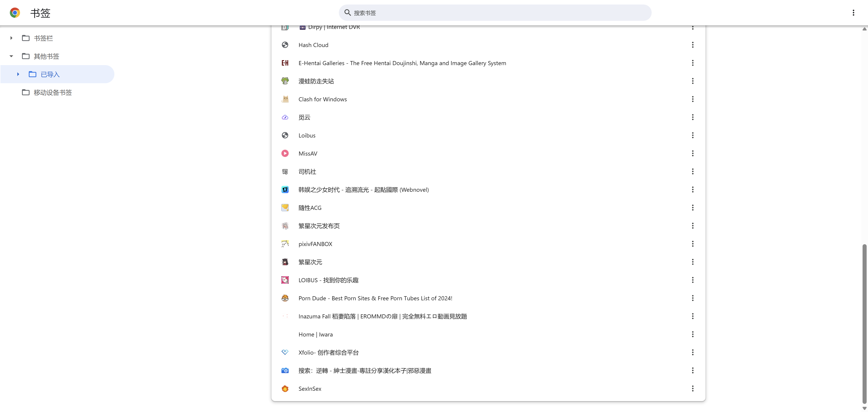Open more options for 繁星次元 bookmark
Viewport: 868px width, 412px height.
pos(692,262)
